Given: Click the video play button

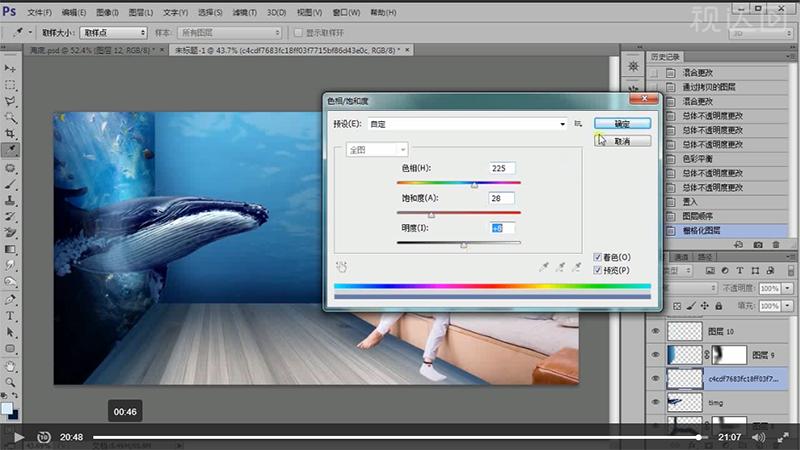Looking at the screenshot, I should 17,437.
